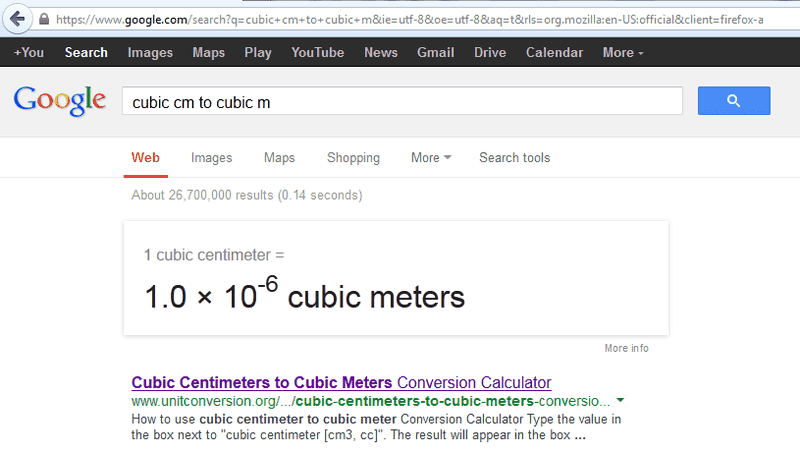Go to YouTube in the top bar
Screen dimensions: 800x453
[x=317, y=53]
